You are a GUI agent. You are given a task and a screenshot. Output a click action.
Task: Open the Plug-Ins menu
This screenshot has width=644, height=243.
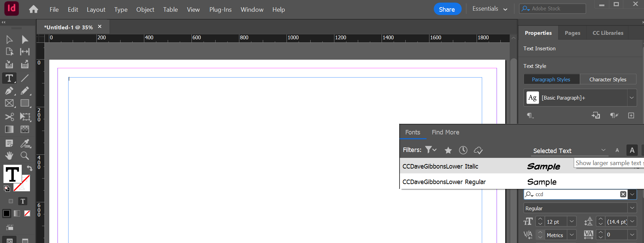coord(220,10)
